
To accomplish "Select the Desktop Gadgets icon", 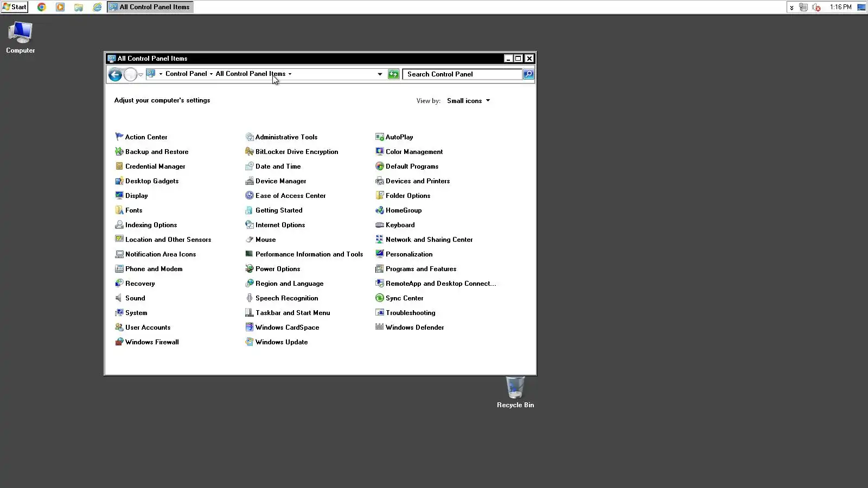I will point(119,181).
